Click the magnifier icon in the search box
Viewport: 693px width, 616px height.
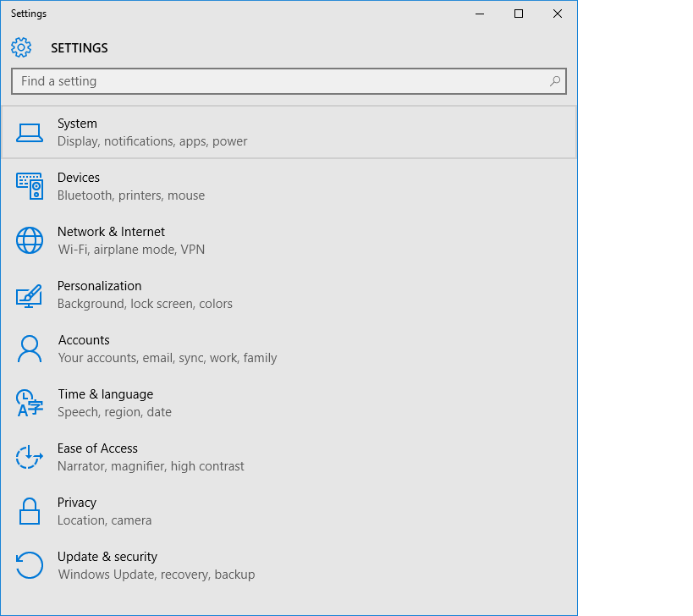coord(555,81)
